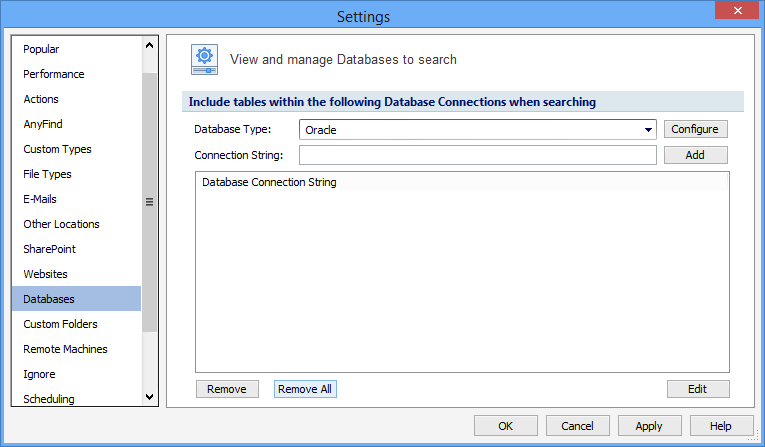Click the Configure button
Viewport: 765px width, 447px height.
695,129
